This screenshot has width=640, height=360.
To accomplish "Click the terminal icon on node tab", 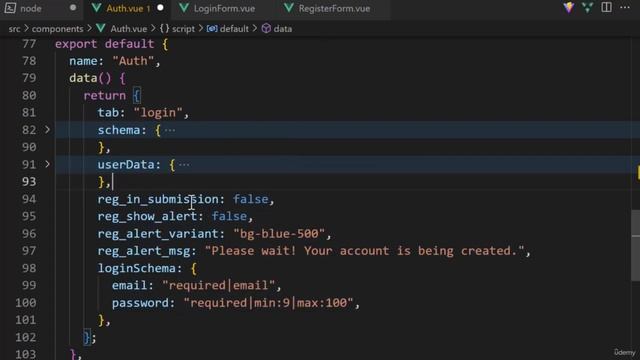I will 10,8.
